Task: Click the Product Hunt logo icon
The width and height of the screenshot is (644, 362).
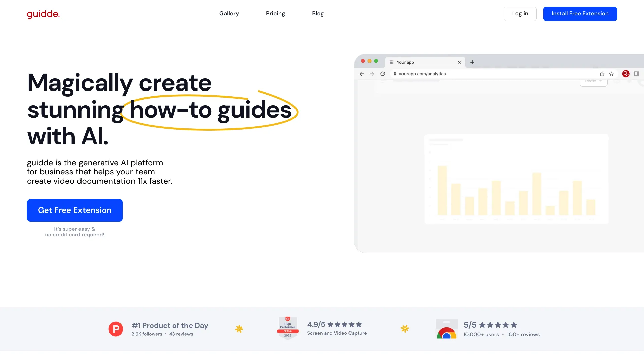Action: 116,329
